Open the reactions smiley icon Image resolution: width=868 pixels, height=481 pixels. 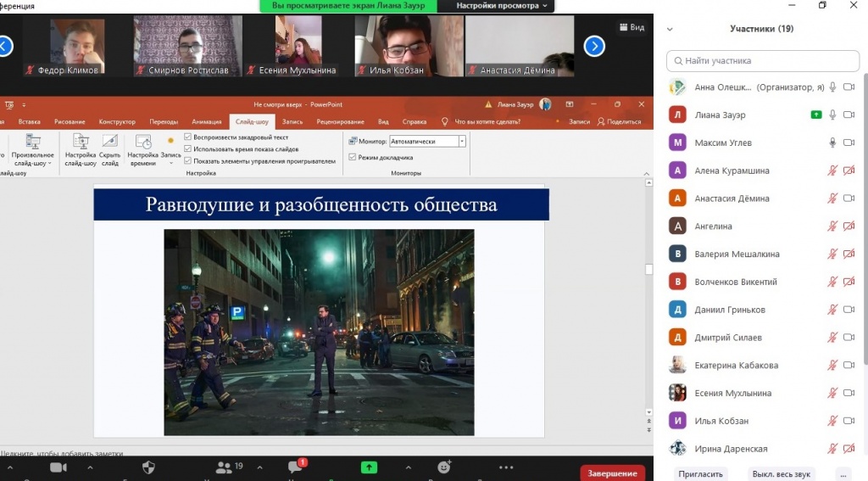coord(443,467)
